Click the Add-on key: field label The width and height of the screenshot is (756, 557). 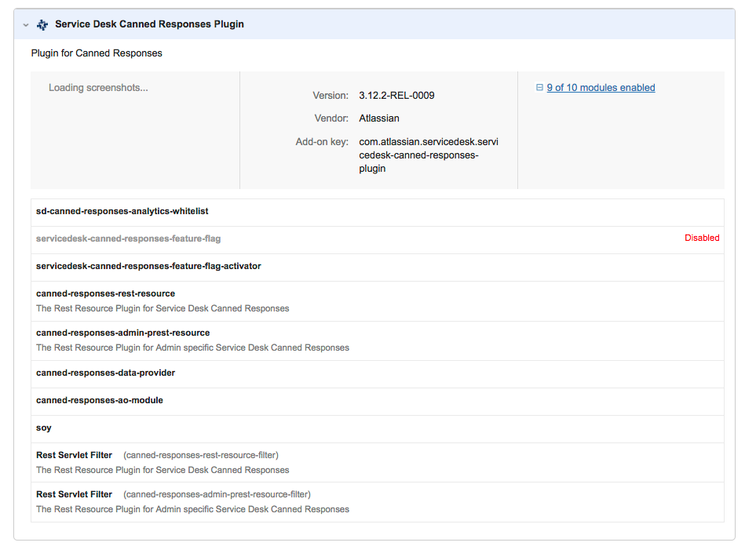click(x=322, y=142)
